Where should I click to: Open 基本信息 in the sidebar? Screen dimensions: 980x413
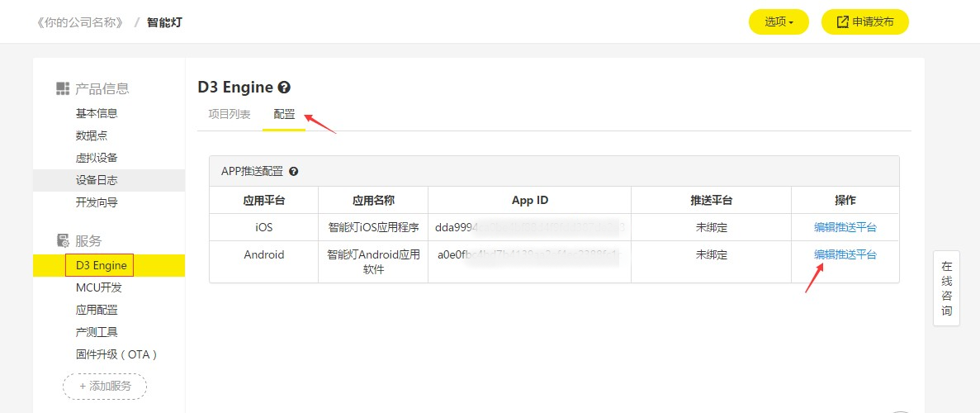click(97, 113)
